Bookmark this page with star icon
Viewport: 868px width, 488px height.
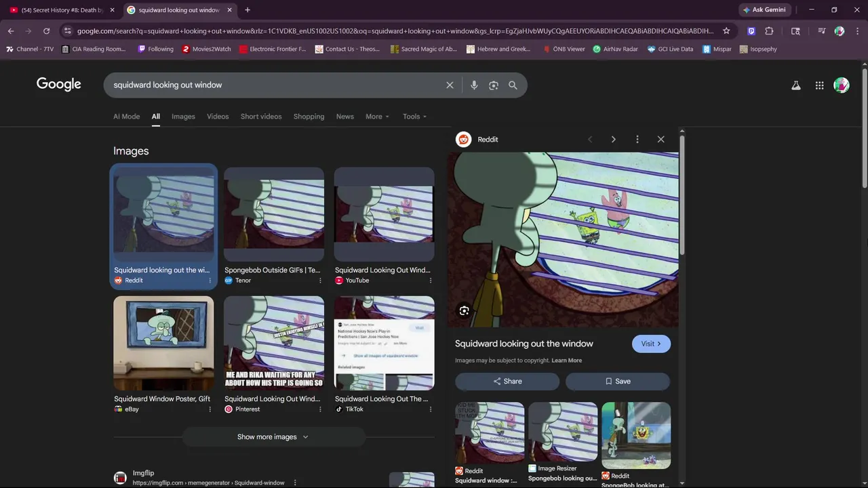point(726,30)
